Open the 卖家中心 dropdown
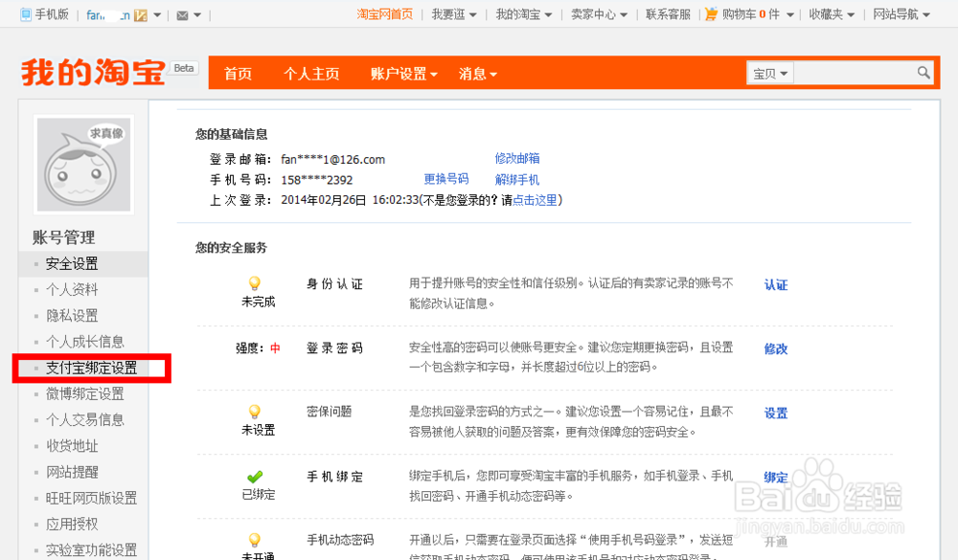 click(x=599, y=14)
